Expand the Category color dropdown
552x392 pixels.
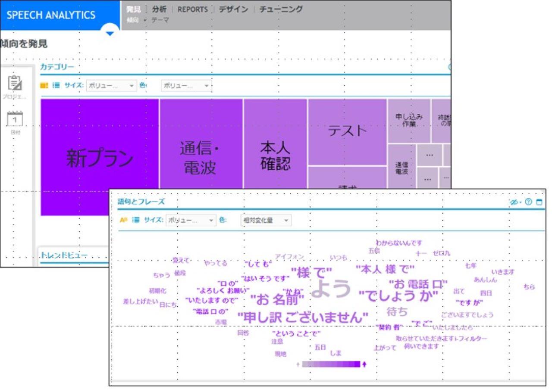coord(186,86)
